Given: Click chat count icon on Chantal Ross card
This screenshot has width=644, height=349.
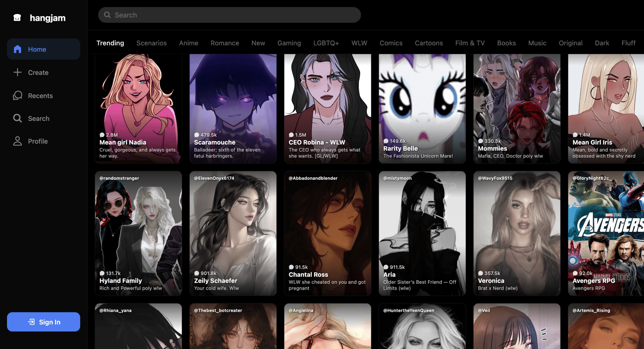Looking at the screenshot, I should click(x=291, y=267).
